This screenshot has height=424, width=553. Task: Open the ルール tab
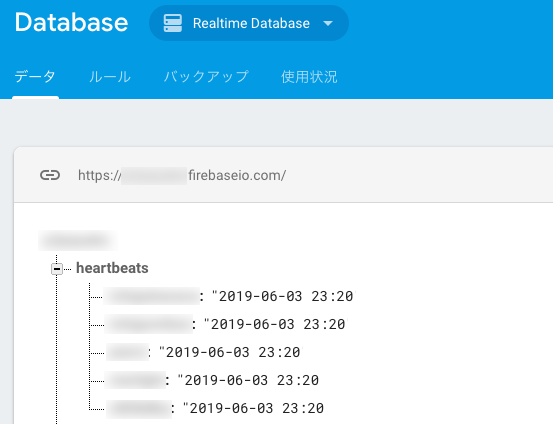pos(110,77)
